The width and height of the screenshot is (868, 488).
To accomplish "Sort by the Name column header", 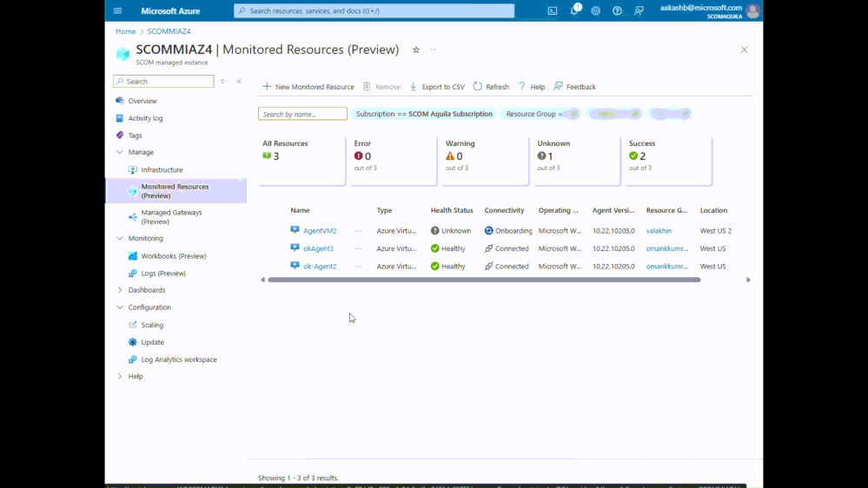I will click(300, 210).
